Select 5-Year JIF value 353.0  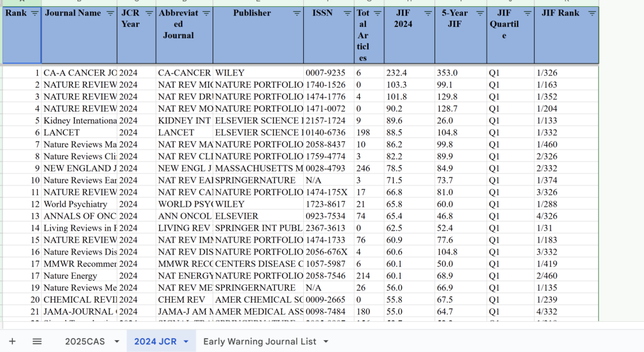(x=461, y=73)
